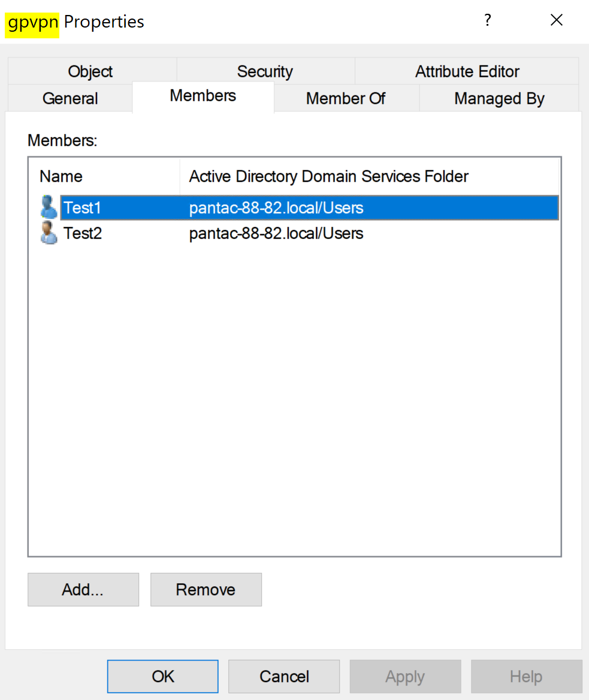Cancel the properties dialog
The width and height of the screenshot is (589, 700).
coord(284,677)
